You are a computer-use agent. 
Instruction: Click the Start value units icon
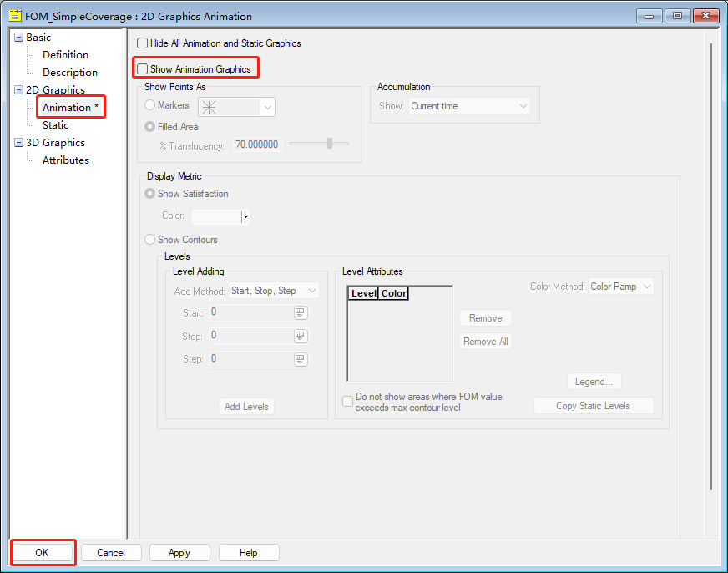[x=301, y=312]
